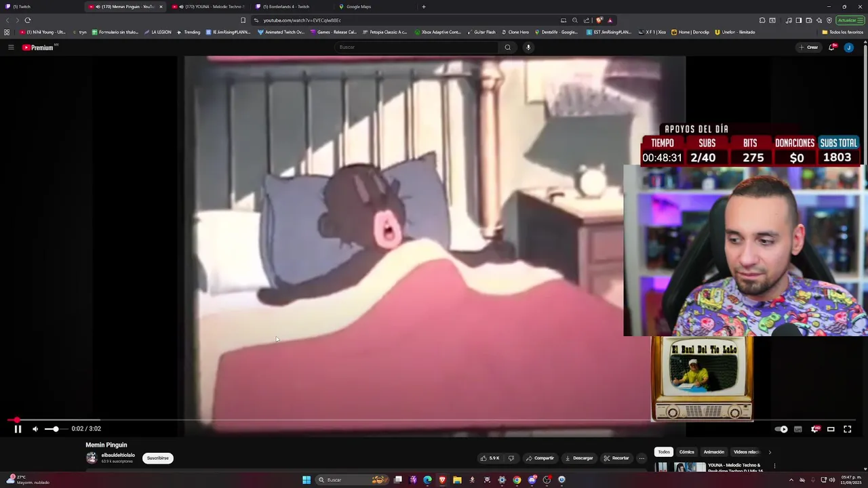The width and height of the screenshot is (868, 488).
Task: Toggle the autoplay switch
Action: pos(781,429)
